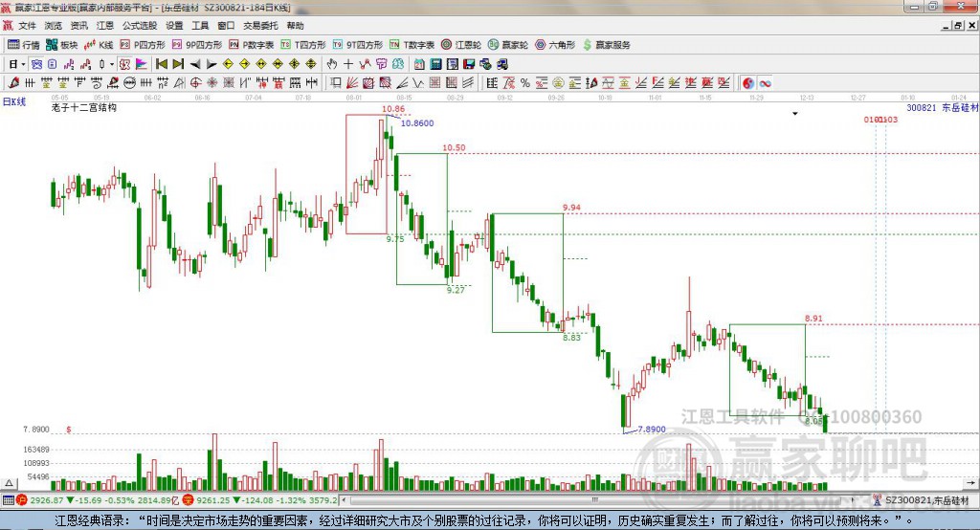Click the percent sign tool icon

tap(525, 82)
